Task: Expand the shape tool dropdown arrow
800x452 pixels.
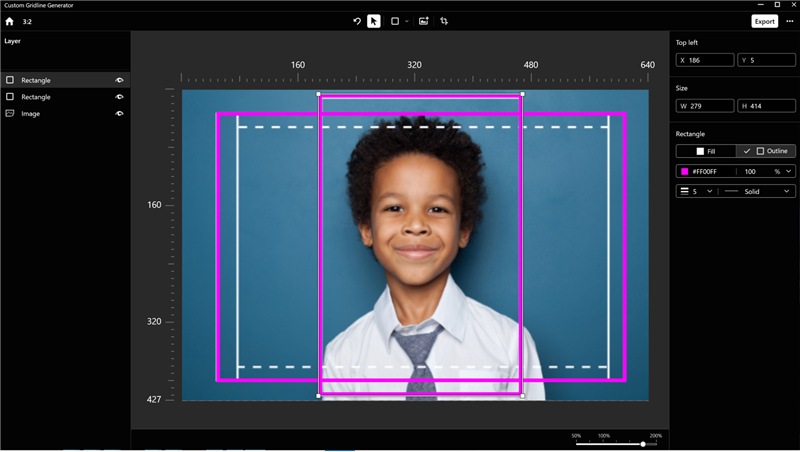Action: [406, 21]
